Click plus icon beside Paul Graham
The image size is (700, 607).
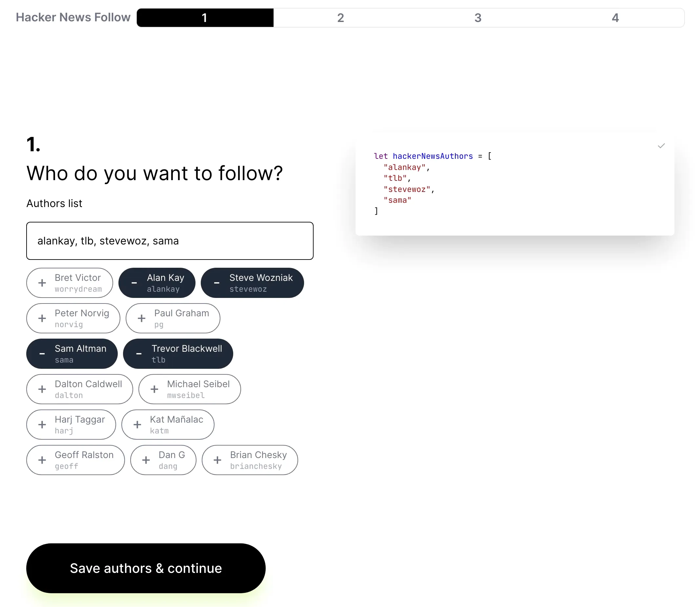[x=142, y=318]
